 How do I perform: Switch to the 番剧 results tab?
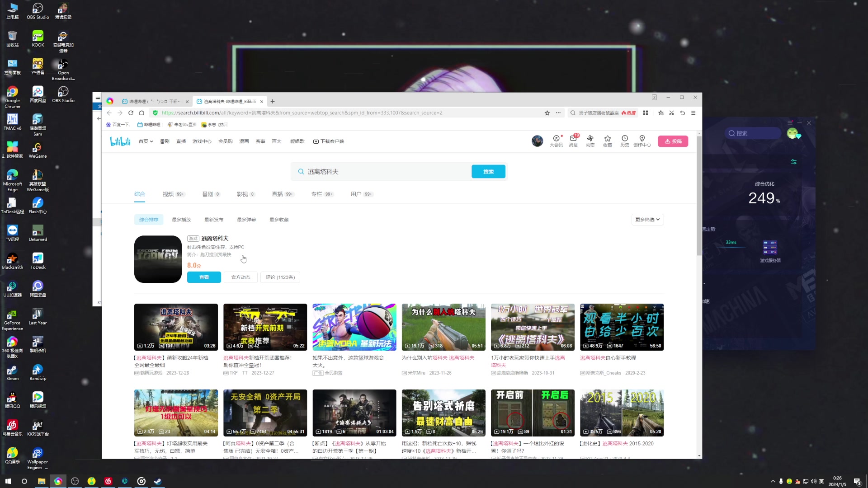[211, 194]
